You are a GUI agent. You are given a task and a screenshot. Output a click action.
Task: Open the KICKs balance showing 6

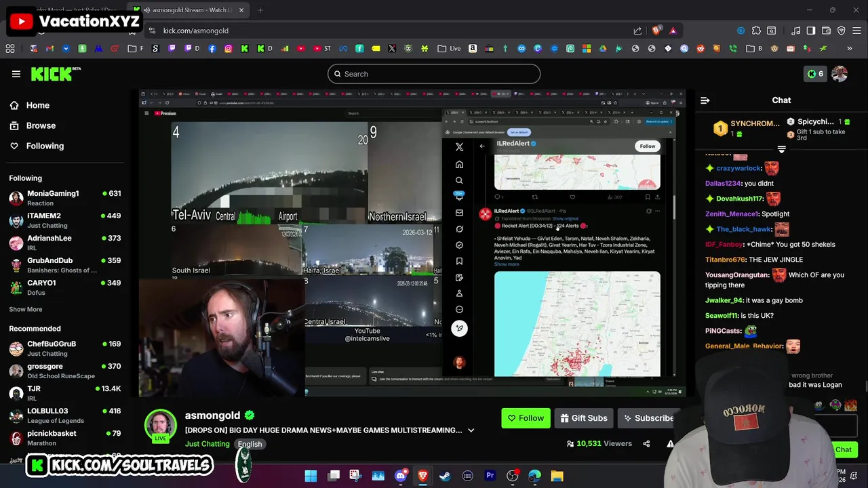click(x=815, y=74)
